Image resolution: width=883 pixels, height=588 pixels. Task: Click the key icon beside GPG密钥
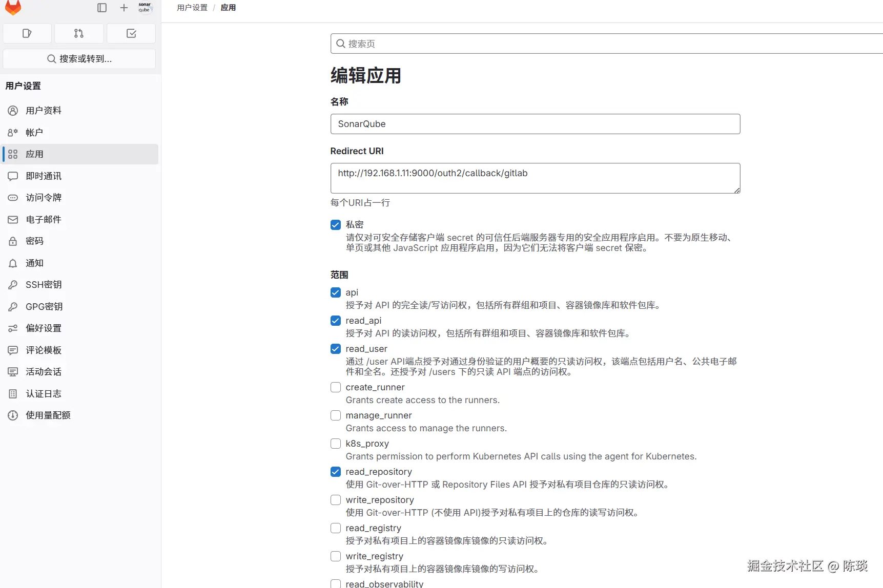13,307
